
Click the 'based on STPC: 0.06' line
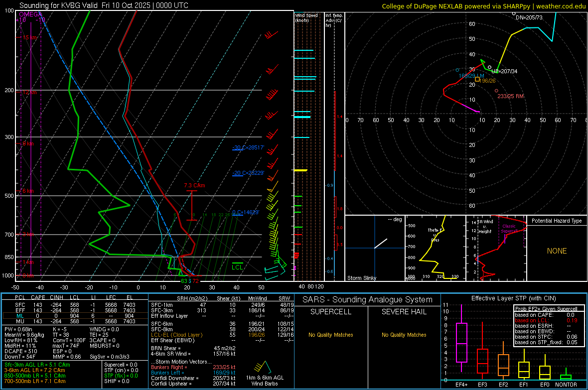[546, 337]
